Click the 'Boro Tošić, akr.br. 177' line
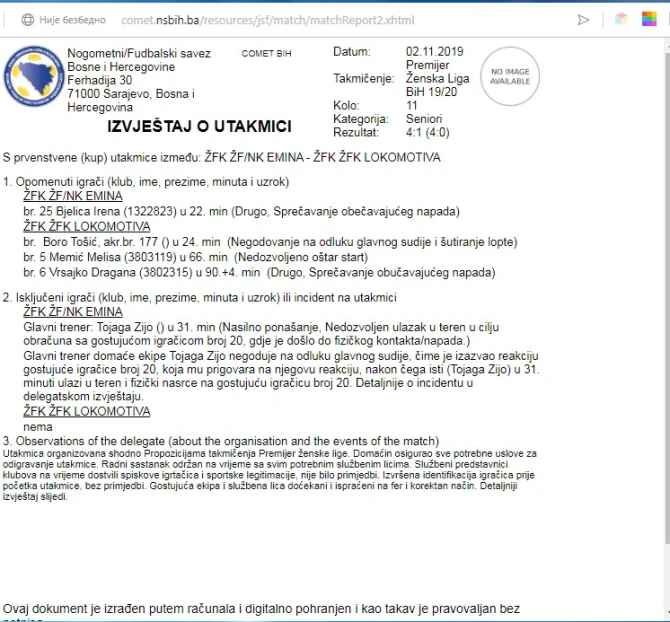 coord(270,242)
